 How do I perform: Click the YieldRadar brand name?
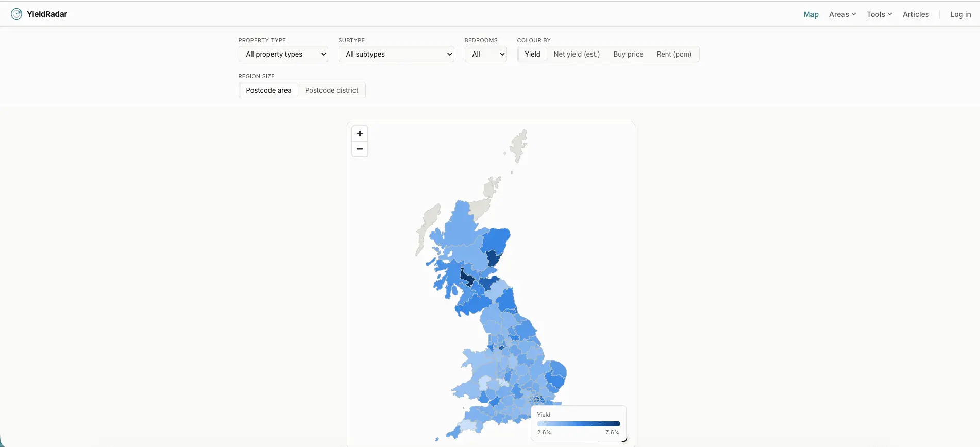pos(47,14)
